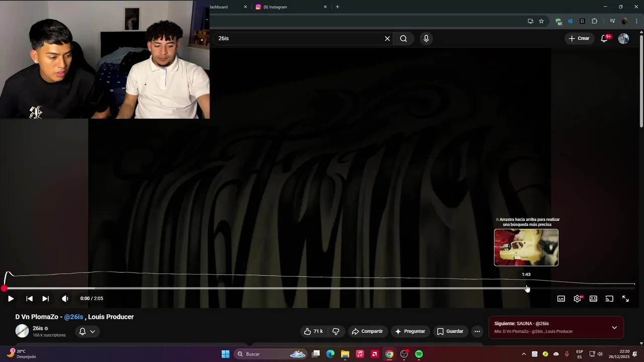Enter full screen mode
This screenshot has height=362, width=644.
click(x=625, y=299)
